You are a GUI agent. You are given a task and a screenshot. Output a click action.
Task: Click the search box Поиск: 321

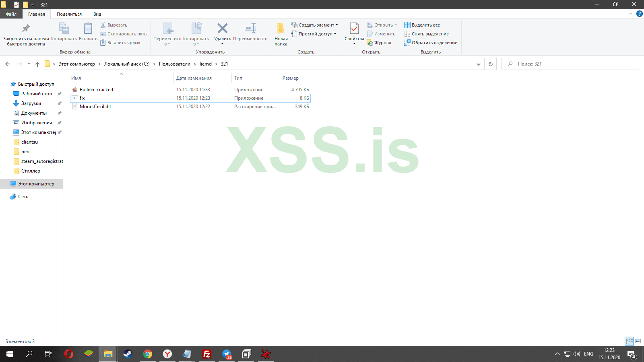coord(570,64)
